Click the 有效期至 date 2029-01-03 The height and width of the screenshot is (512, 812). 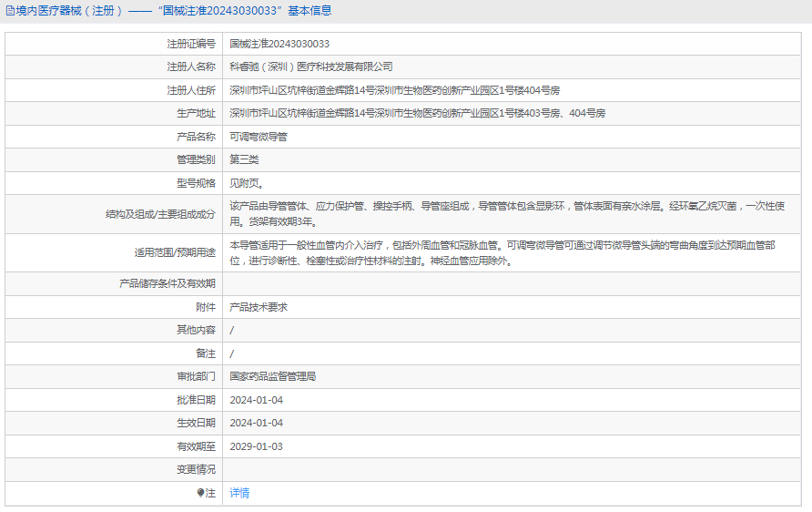pos(257,446)
